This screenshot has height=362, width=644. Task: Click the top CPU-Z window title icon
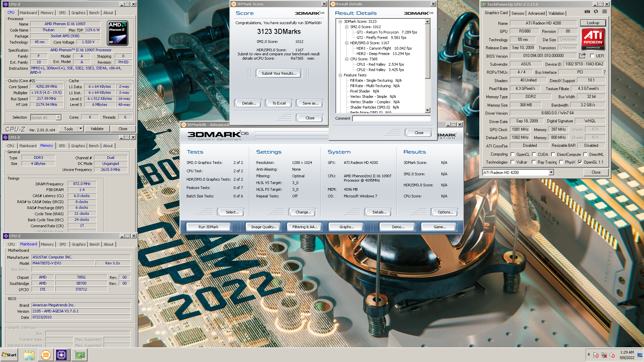[6, 4]
